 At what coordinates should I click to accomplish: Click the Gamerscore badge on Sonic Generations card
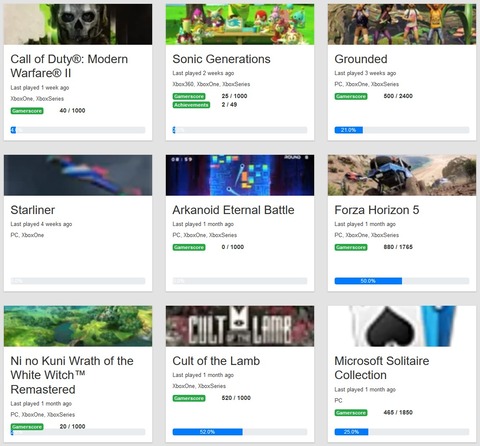(189, 96)
